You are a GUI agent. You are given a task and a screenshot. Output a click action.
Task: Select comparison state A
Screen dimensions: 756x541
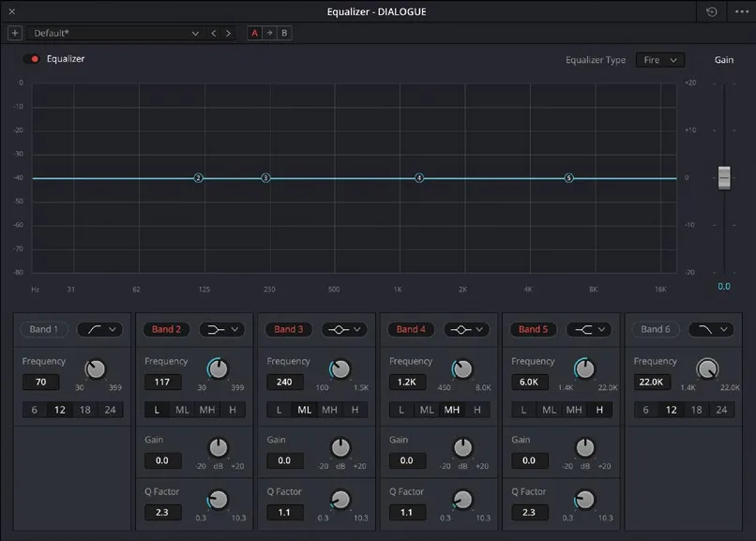pos(254,33)
